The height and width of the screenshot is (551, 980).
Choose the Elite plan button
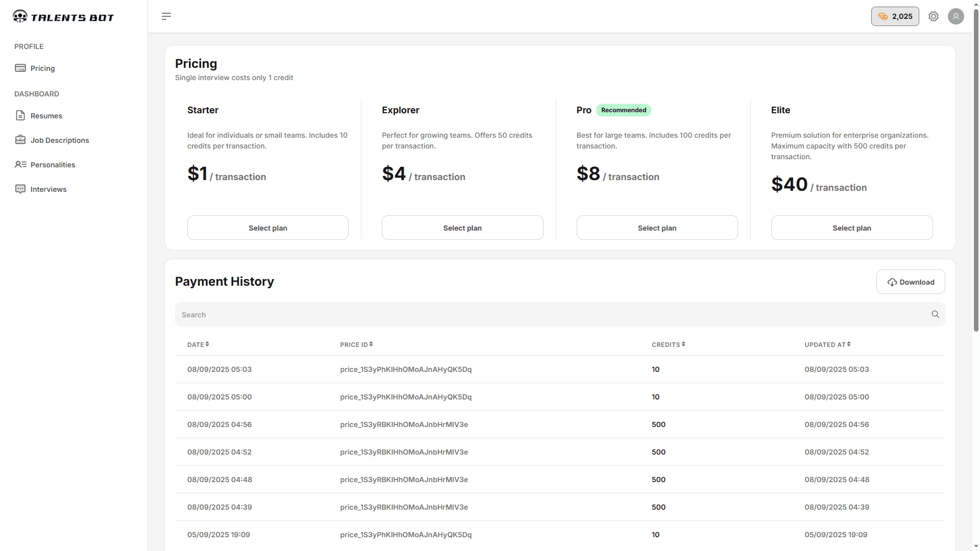(x=851, y=228)
